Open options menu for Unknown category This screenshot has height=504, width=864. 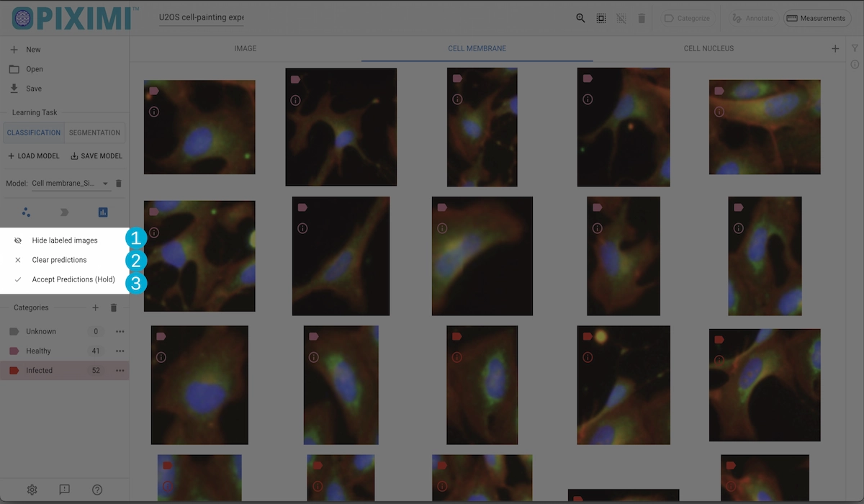120,331
